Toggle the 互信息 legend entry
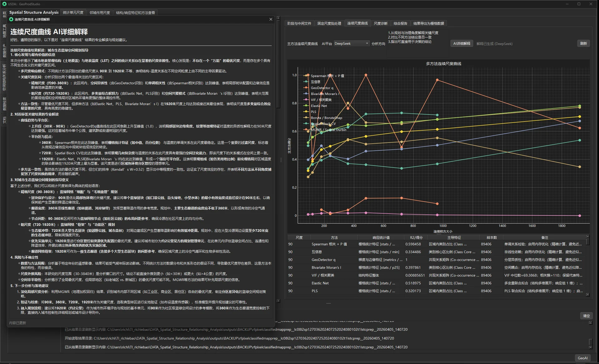 (x=312, y=82)
